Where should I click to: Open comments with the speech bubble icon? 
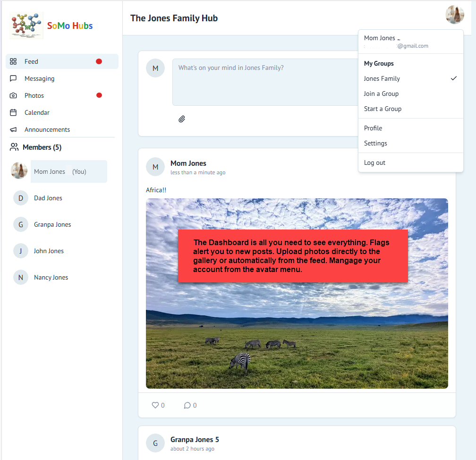tap(187, 405)
